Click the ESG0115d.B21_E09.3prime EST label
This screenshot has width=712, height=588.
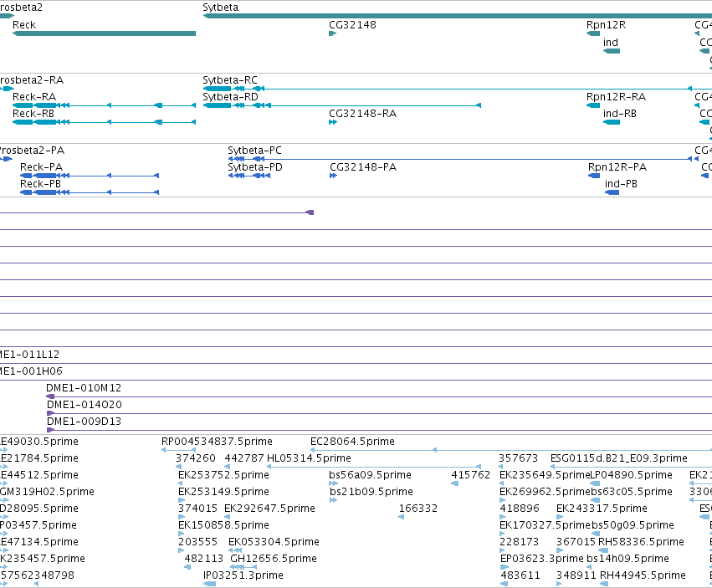(x=618, y=458)
